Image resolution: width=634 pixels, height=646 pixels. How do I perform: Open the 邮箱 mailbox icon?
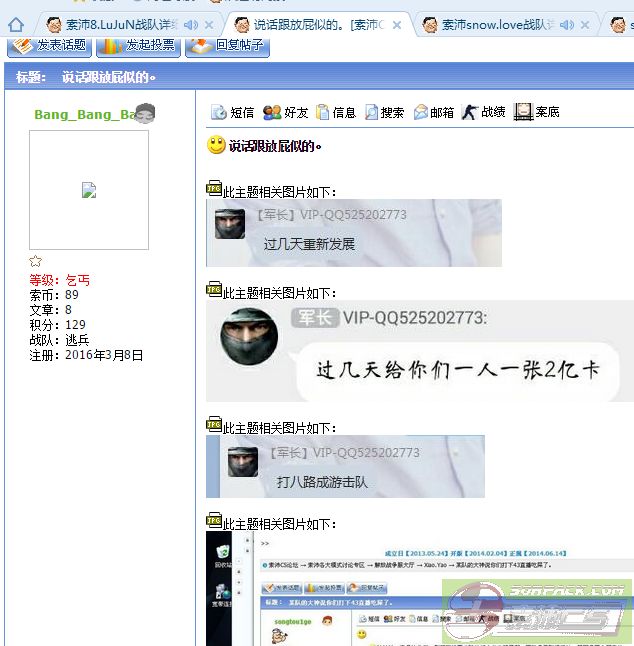[421, 113]
